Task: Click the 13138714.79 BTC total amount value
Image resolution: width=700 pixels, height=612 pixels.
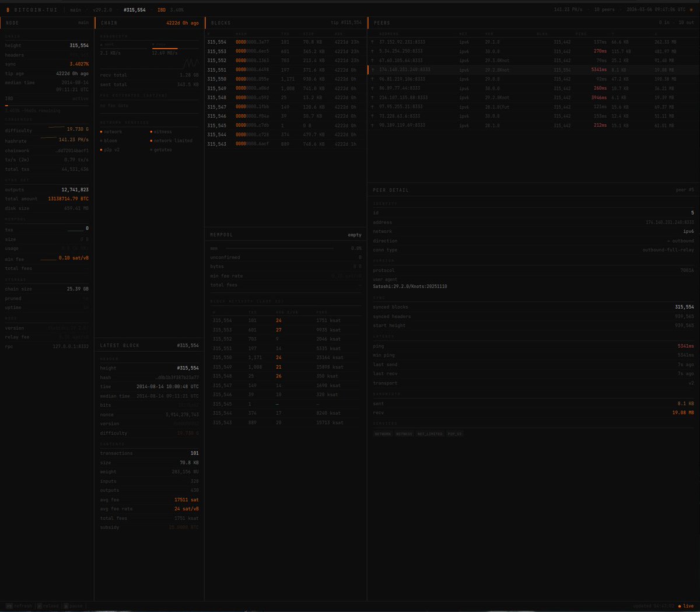Action: pos(68,199)
